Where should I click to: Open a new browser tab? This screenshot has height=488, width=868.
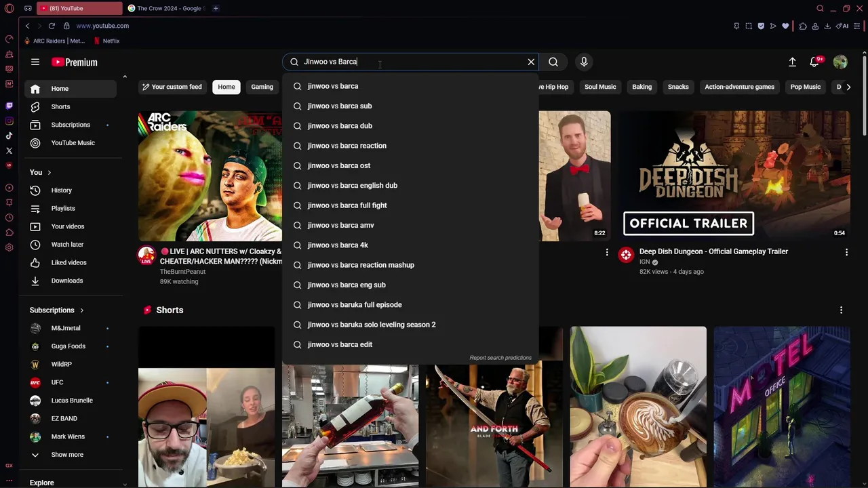pos(216,8)
